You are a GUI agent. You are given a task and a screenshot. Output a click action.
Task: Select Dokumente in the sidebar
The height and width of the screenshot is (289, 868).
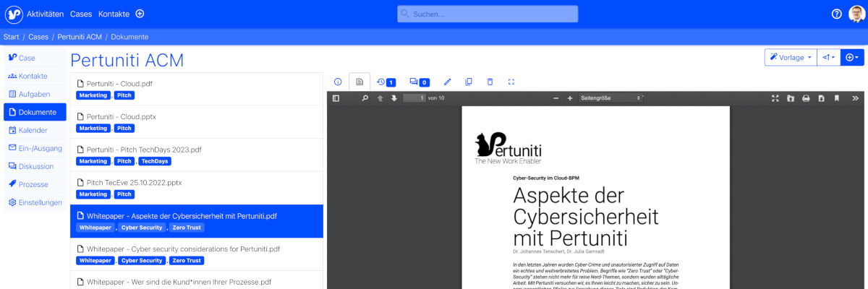(35, 112)
